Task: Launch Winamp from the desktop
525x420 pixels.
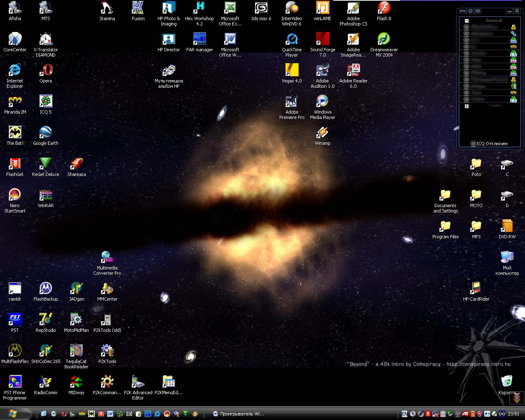Action: (322, 136)
